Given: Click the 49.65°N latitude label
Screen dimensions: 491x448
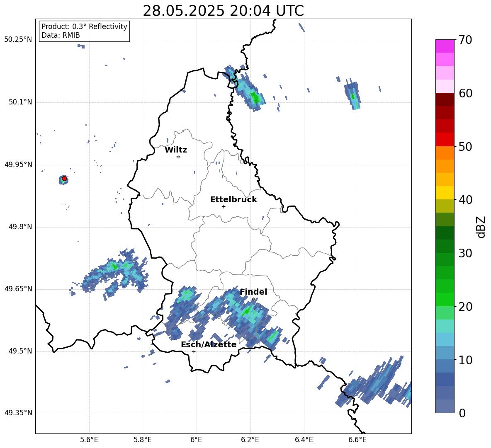Looking at the screenshot, I should pyautogui.click(x=18, y=289).
